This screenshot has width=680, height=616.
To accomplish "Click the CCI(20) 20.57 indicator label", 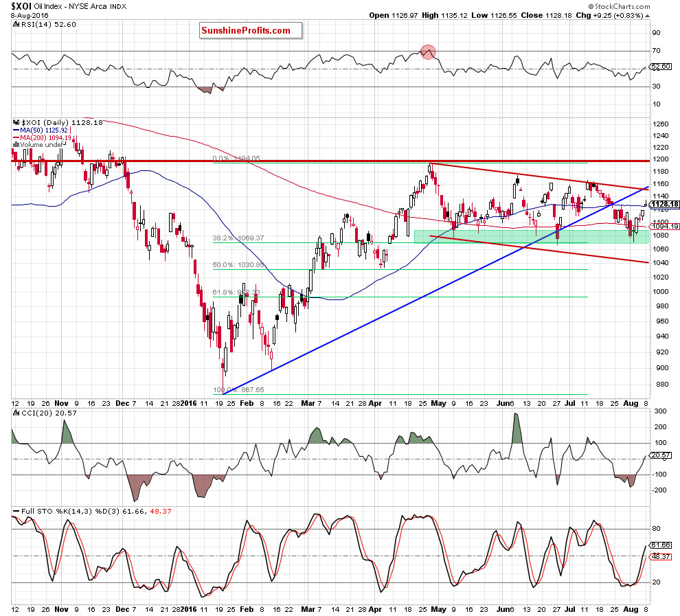I will click(44, 413).
